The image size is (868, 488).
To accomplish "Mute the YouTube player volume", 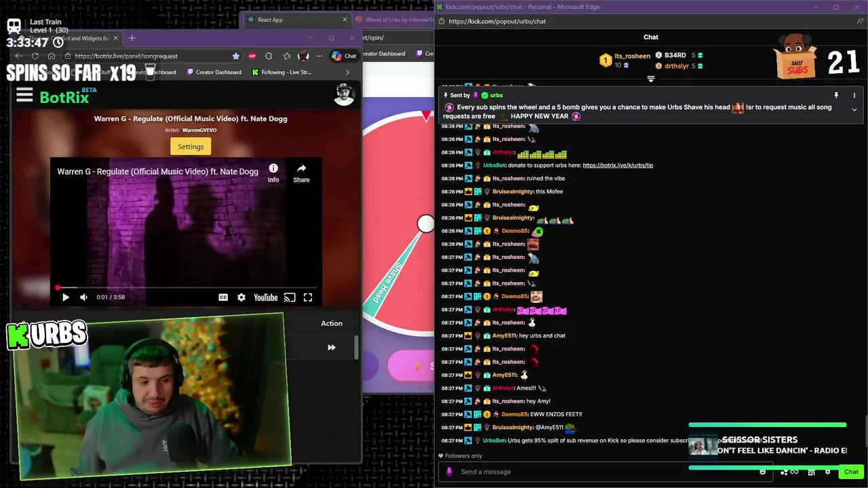I will pyautogui.click(x=83, y=297).
